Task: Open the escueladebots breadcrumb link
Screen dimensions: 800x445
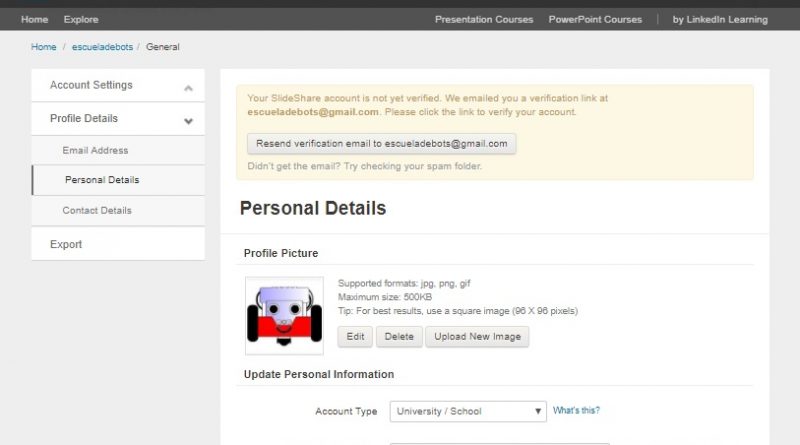Action: [x=103, y=47]
